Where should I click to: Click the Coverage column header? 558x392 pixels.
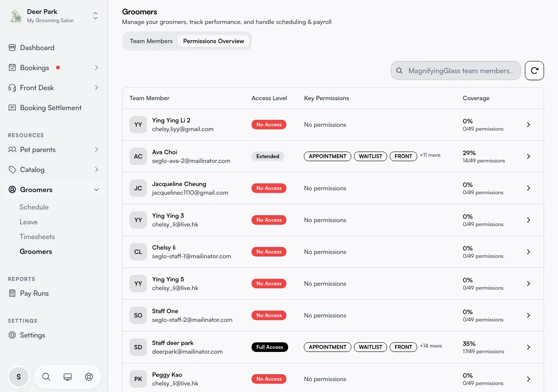click(476, 98)
